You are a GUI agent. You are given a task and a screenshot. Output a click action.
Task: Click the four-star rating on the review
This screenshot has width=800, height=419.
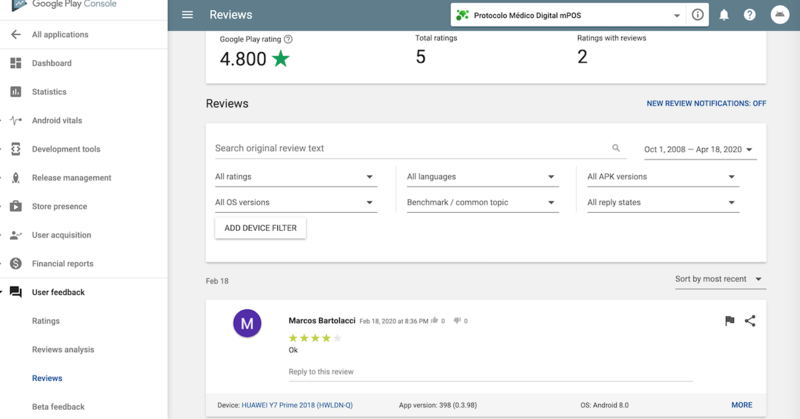coord(315,338)
